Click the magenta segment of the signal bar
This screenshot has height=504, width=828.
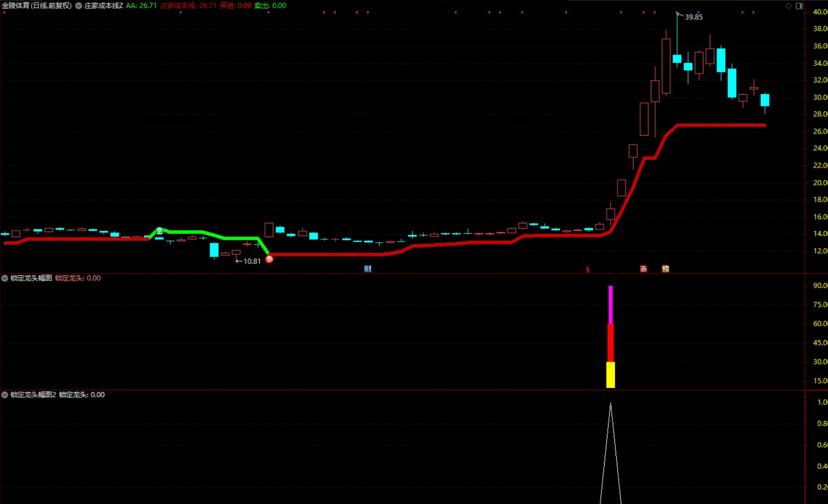610,305
